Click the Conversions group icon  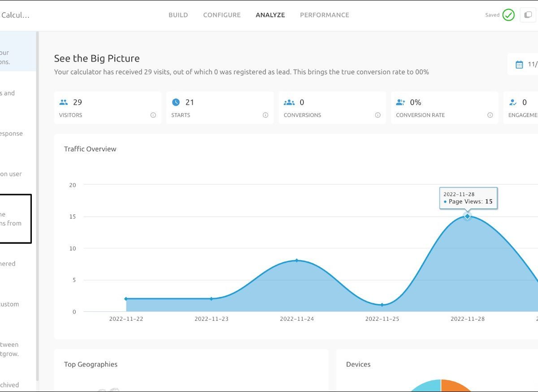tap(289, 103)
